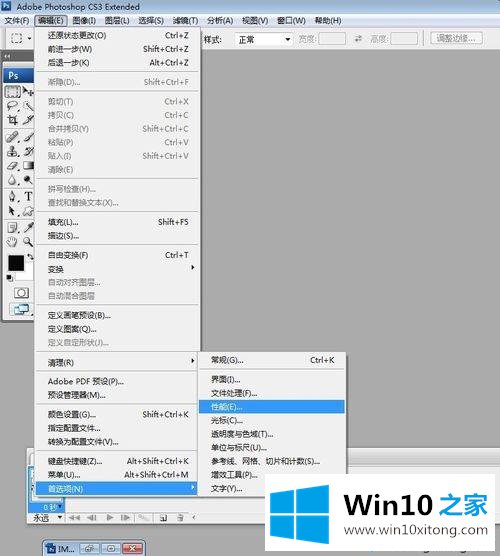Select the Brush tool

point(28,137)
